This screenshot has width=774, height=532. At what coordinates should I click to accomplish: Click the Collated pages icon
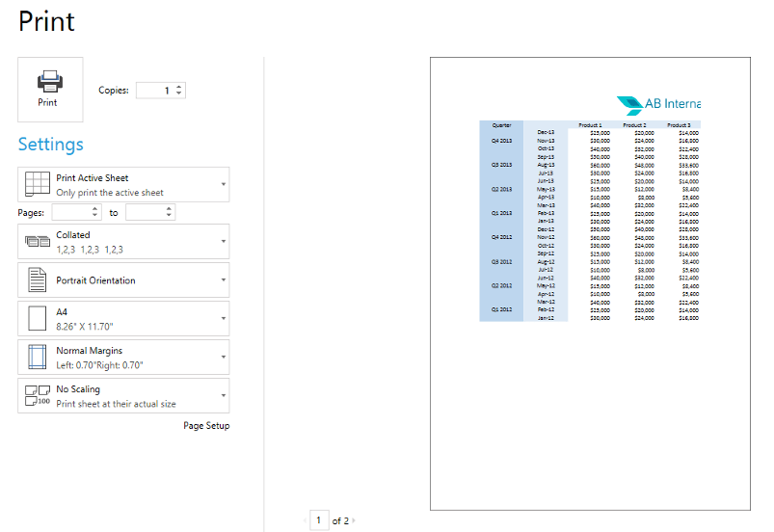coord(38,241)
